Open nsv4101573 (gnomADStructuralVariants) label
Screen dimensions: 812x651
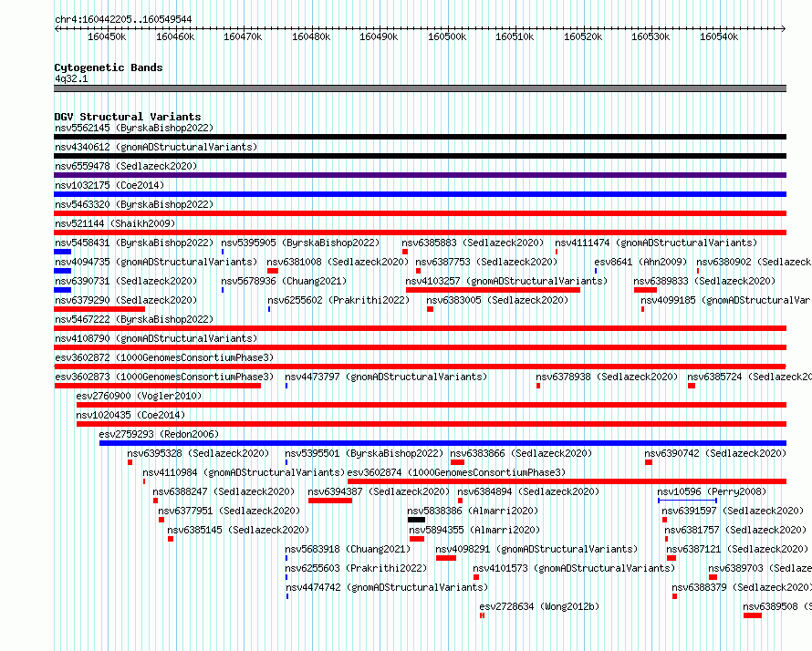click(574, 568)
